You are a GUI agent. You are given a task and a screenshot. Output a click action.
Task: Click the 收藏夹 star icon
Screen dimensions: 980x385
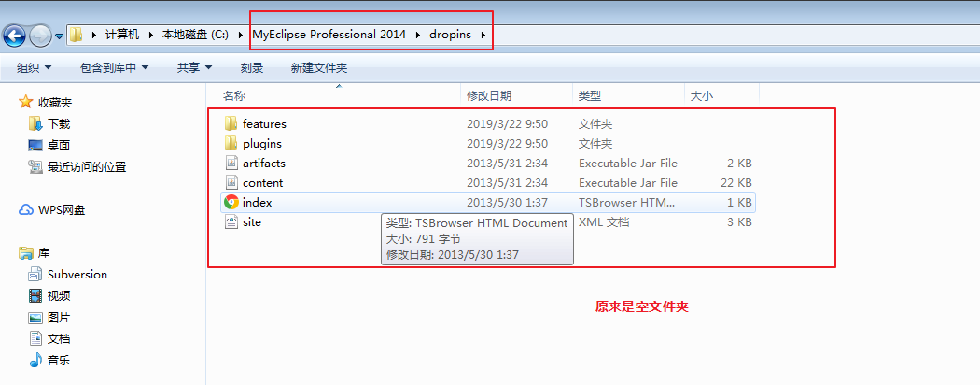(x=25, y=102)
